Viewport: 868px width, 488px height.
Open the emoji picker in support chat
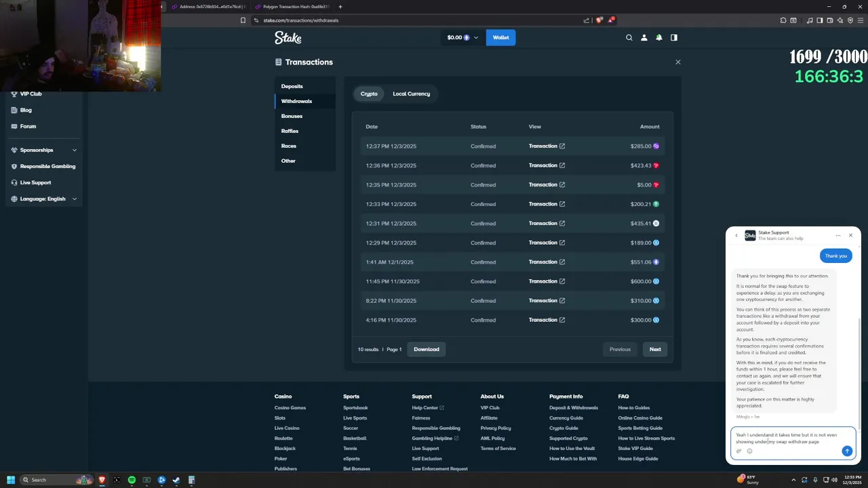[749, 451]
